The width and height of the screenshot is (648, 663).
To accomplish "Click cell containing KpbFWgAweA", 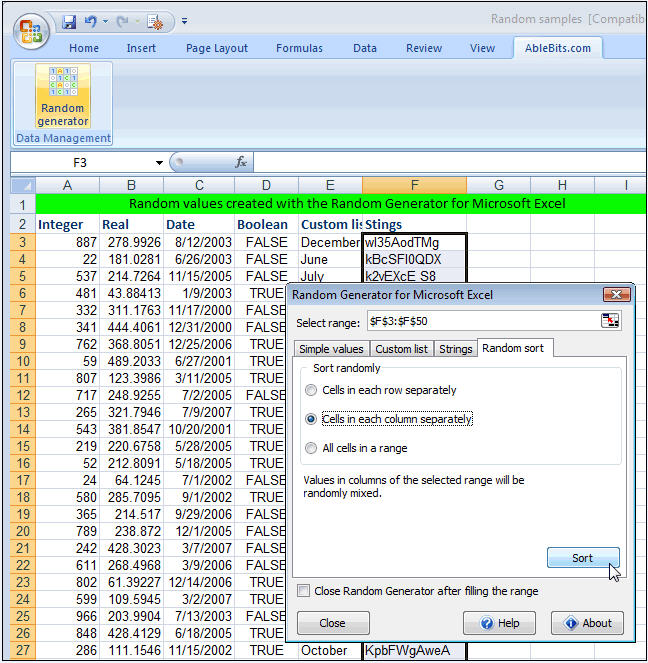I will click(x=414, y=650).
